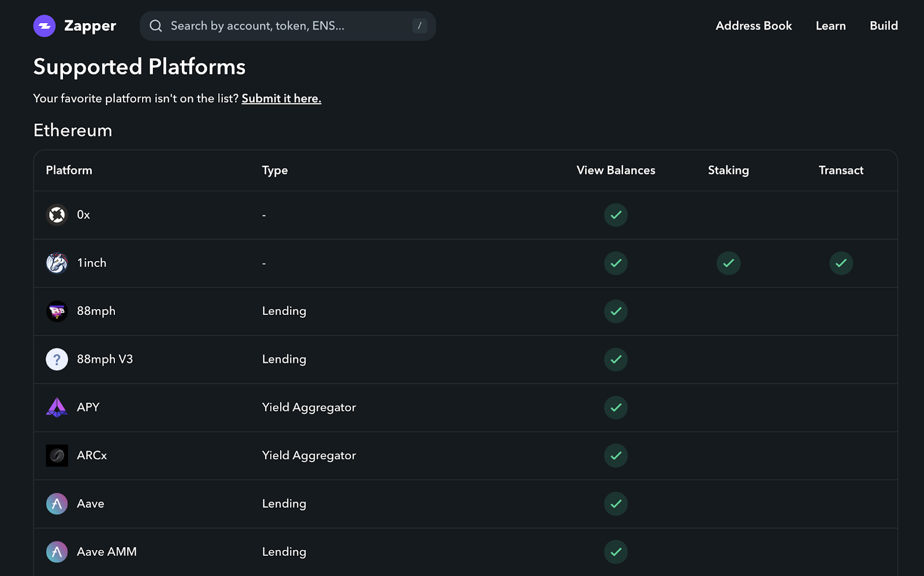924x576 pixels.
Task: Select the ARCx platform name
Action: 92,456
